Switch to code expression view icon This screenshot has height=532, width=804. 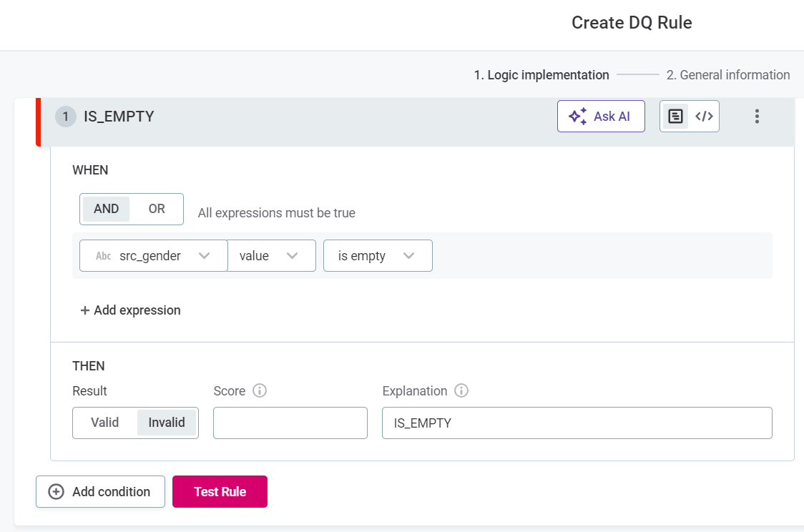[x=705, y=117]
